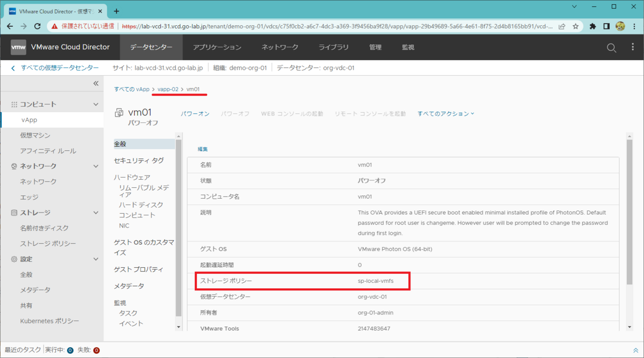This screenshot has width=644, height=358.
Task: Open the ハード ディスク subsection
Action: 141,205
